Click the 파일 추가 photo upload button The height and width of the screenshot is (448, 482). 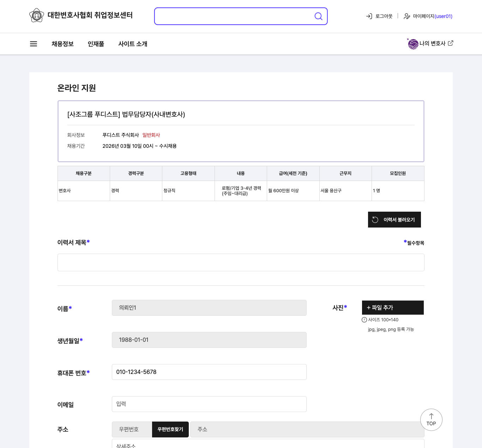tap(393, 308)
